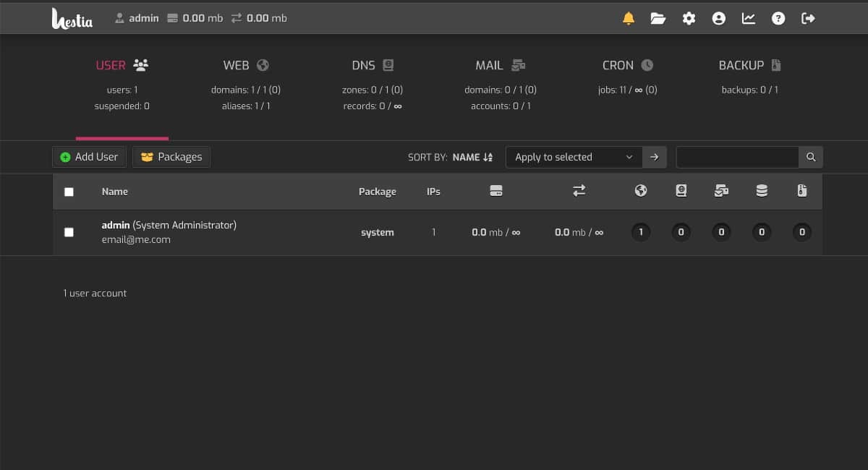Click the logout icon
The image size is (868, 470).
tap(809, 18)
